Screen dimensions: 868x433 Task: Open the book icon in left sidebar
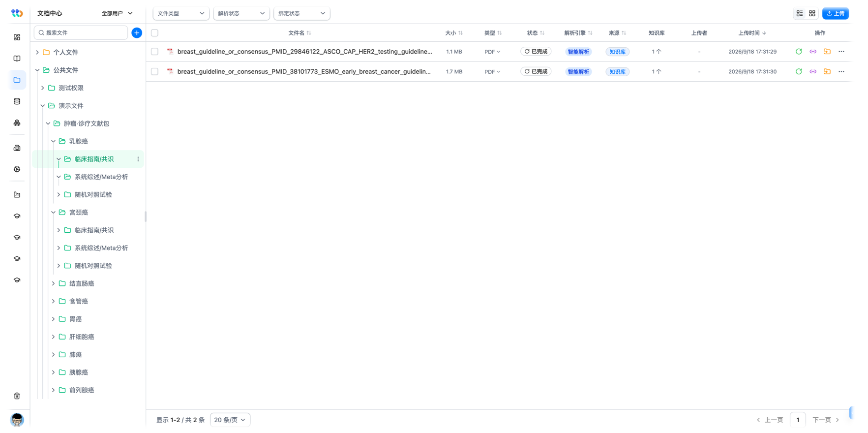tap(17, 59)
